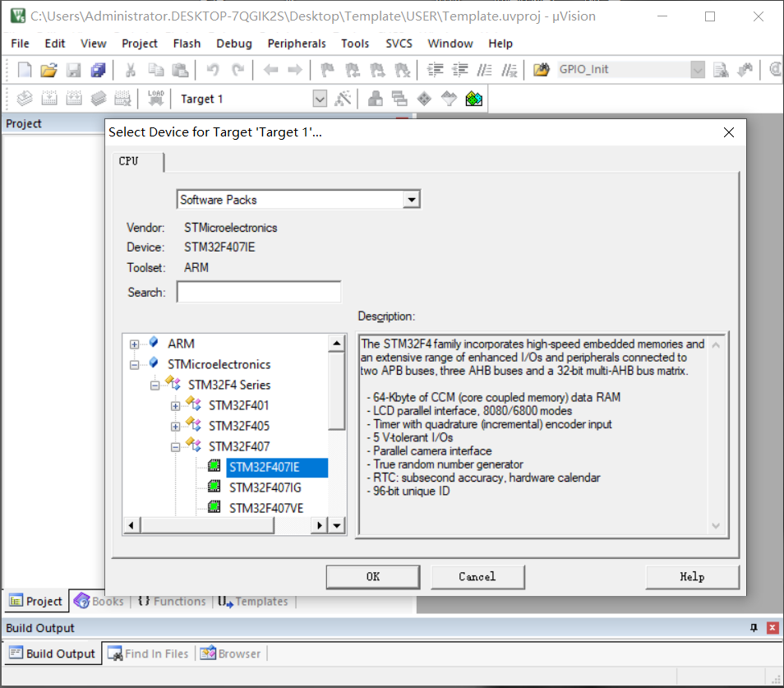The width and height of the screenshot is (784, 688).
Task: Open the Peripherals menu
Action: click(297, 44)
